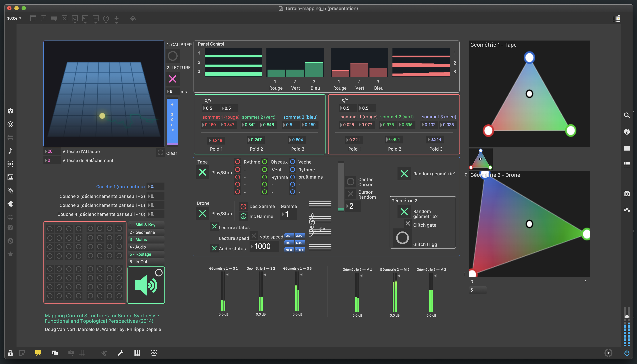Select tab 1 - Midi & Key

146,225
